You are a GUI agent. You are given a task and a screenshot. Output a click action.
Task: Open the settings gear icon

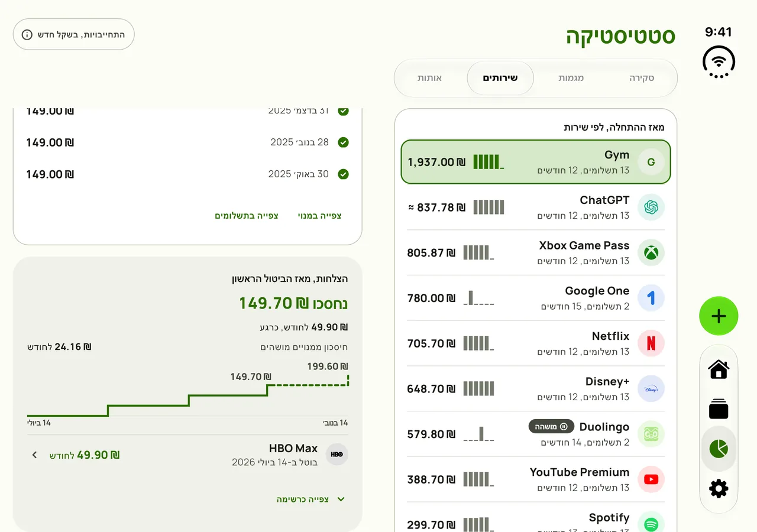point(719,489)
